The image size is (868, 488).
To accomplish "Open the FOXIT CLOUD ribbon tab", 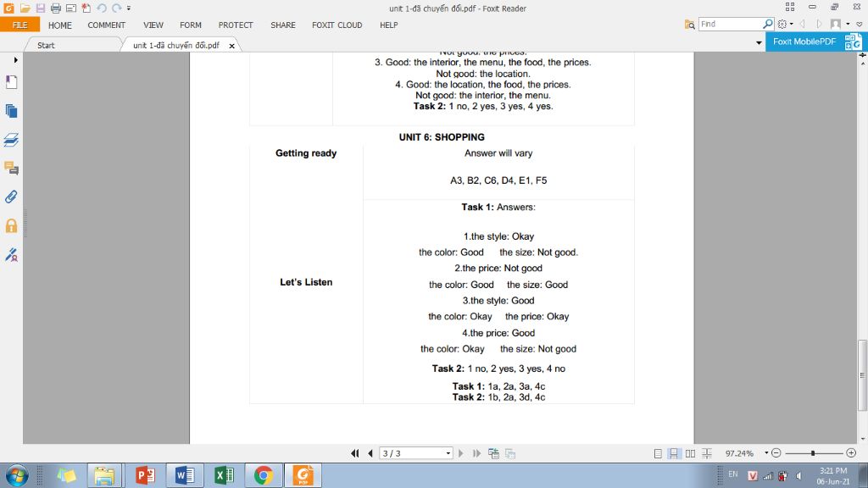I will click(x=337, y=25).
